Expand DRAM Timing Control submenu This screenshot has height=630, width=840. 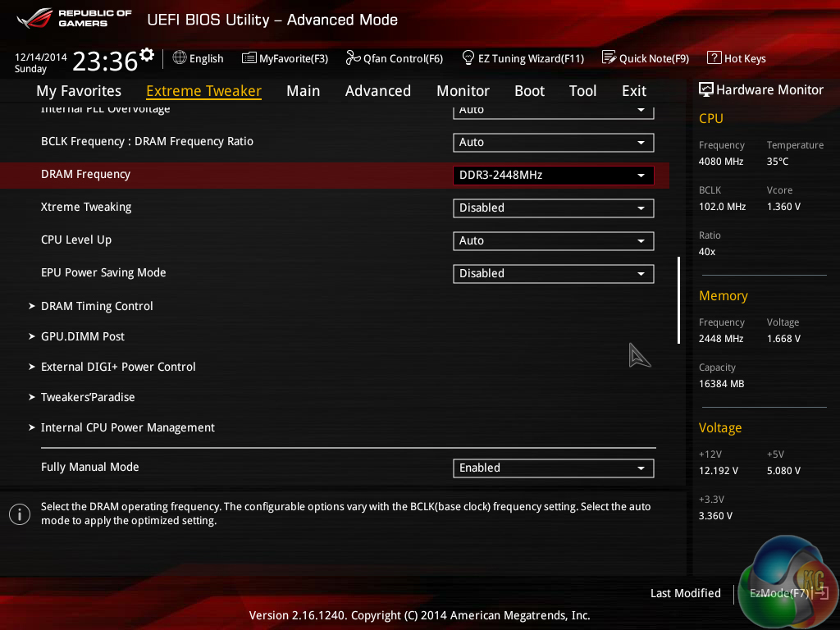[x=97, y=306]
